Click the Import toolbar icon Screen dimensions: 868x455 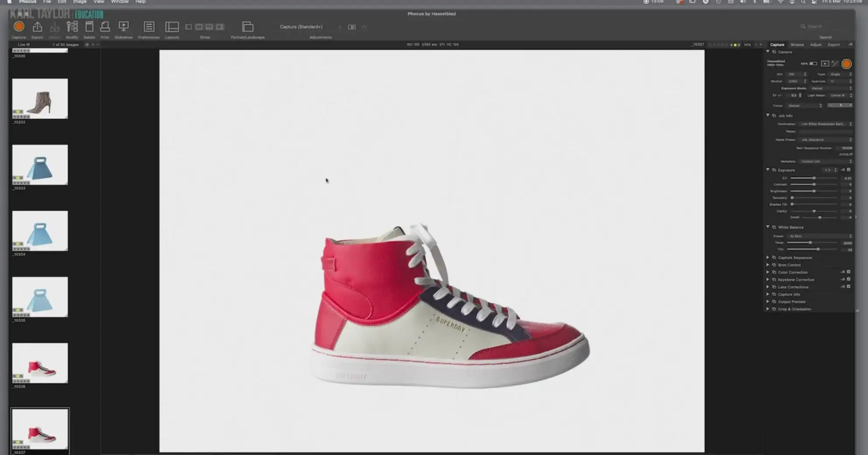pos(55,27)
